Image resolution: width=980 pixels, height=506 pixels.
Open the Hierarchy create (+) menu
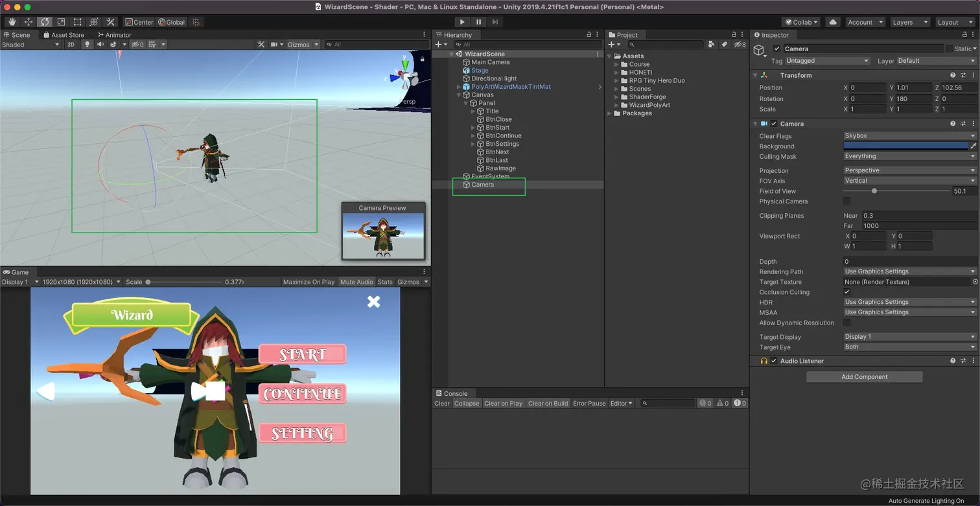pyautogui.click(x=440, y=45)
